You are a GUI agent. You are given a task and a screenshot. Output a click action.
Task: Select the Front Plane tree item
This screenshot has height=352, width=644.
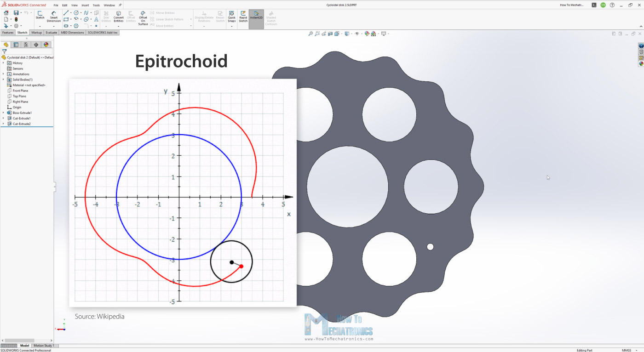tap(20, 91)
